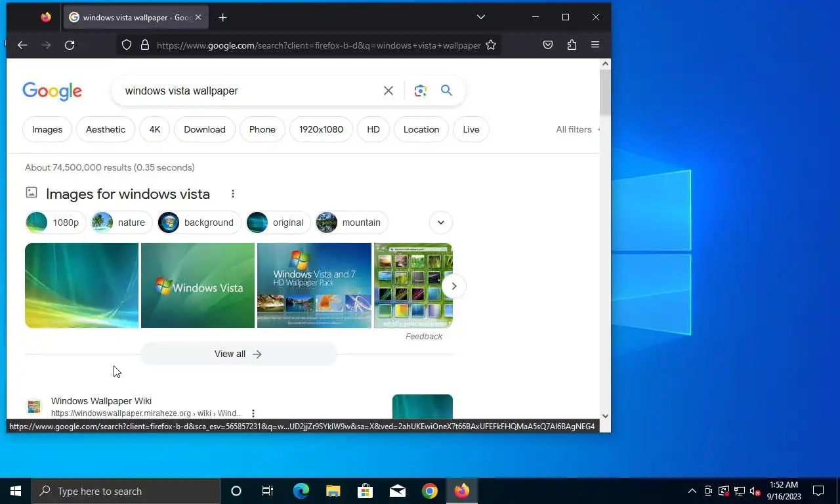The image size is (840, 504).
Task: Open File Explorer from taskbar
Action: pos(333,491)
